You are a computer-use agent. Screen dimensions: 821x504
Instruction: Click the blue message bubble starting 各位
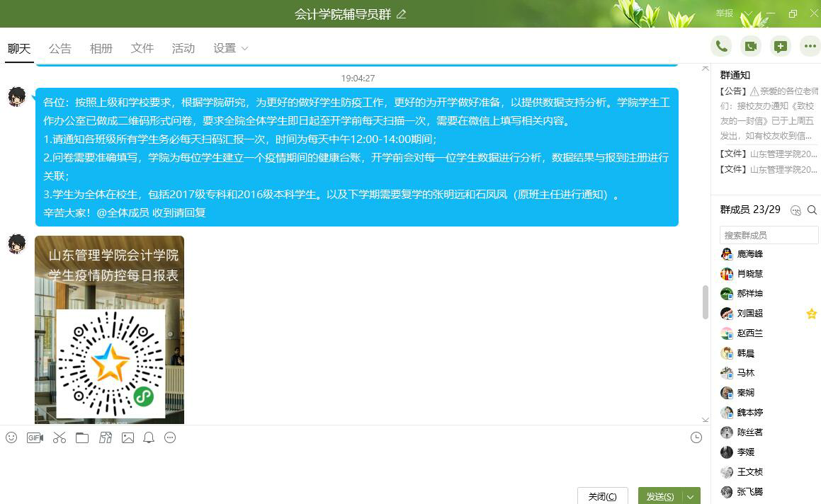click(356, 157)
